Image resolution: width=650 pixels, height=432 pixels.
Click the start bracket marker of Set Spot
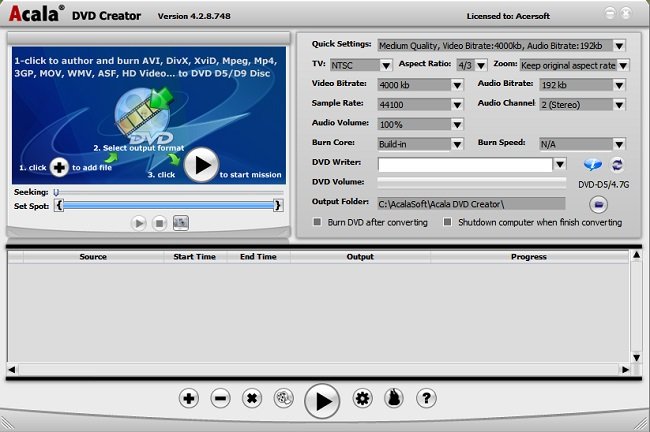[x=59, y=205]
